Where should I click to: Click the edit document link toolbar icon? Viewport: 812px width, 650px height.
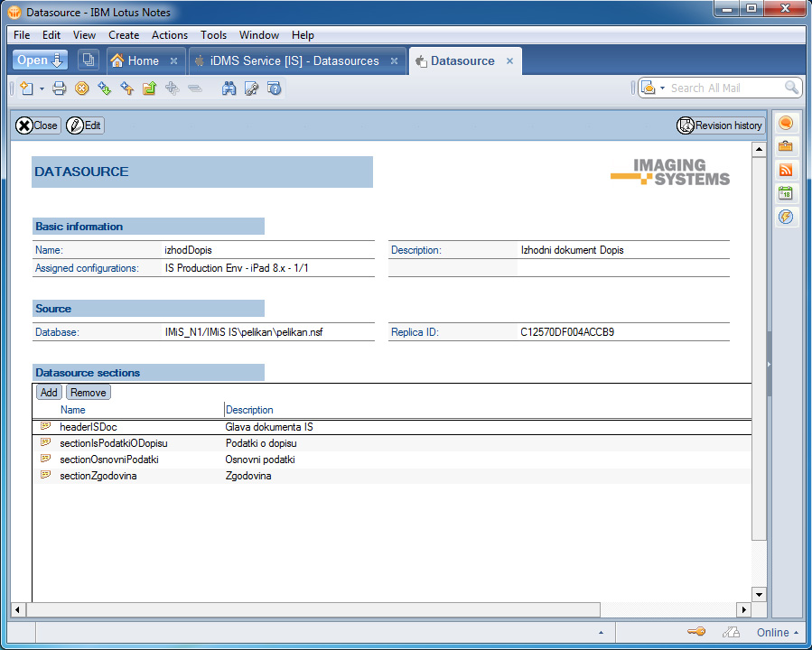click(252, 88)
